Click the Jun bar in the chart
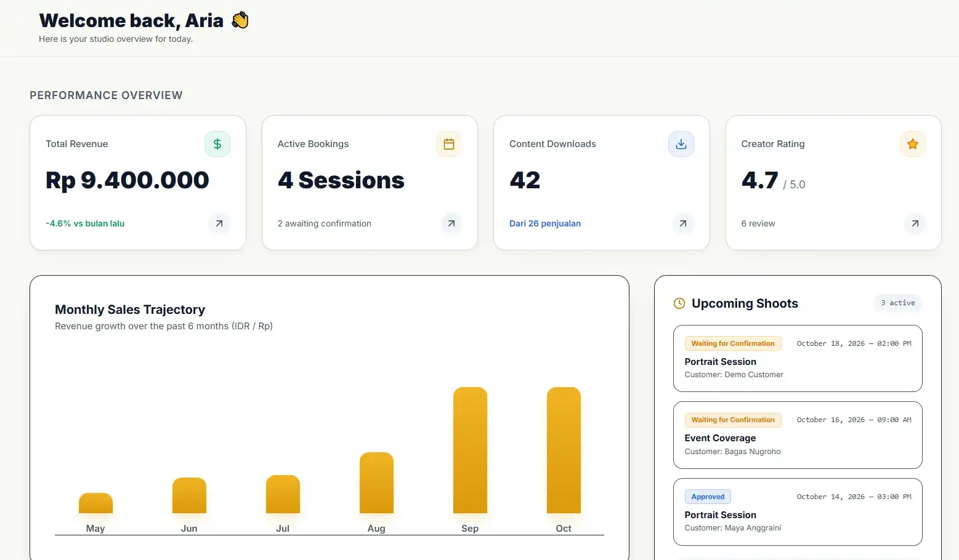Image resolution: width=959 pixels, height=560 pixels. tap(189, 495)
